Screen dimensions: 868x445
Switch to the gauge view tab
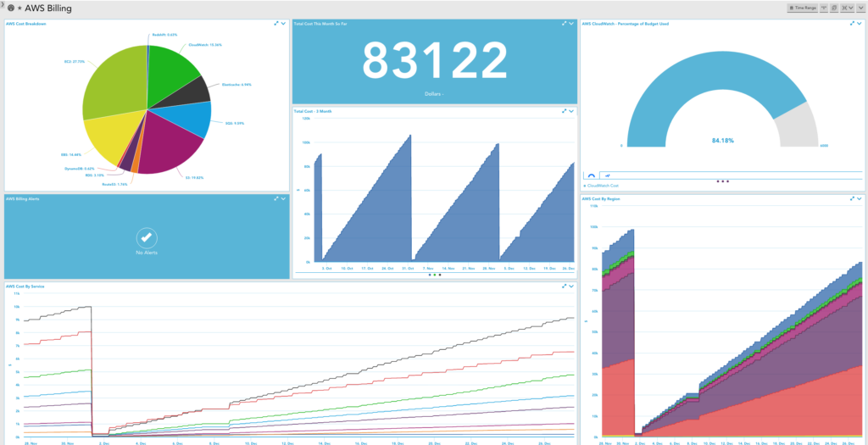point(591,175)
